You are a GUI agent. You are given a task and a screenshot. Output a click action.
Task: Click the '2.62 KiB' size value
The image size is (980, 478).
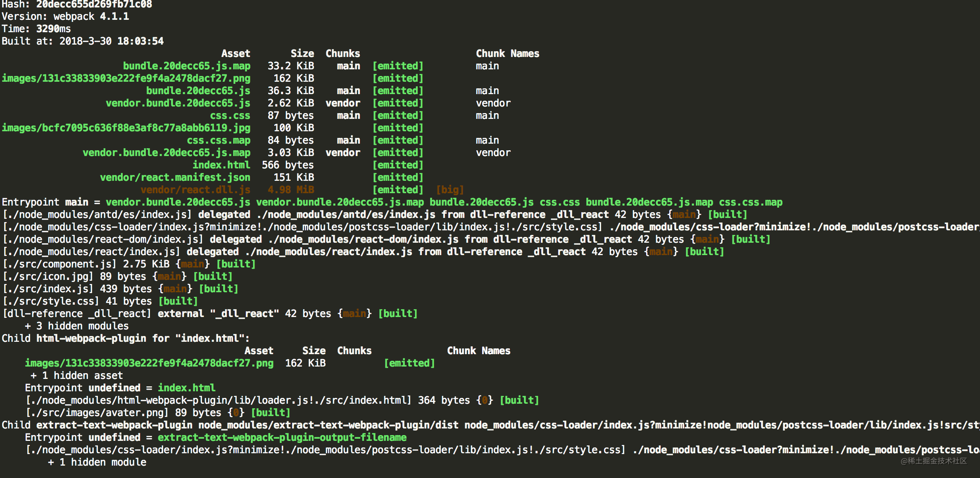291,103
